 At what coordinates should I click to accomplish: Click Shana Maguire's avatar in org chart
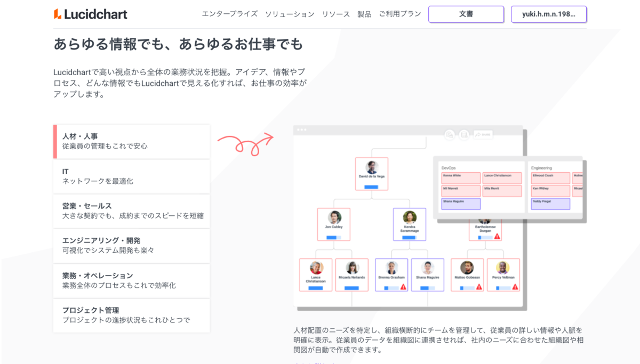pos(428,268)
